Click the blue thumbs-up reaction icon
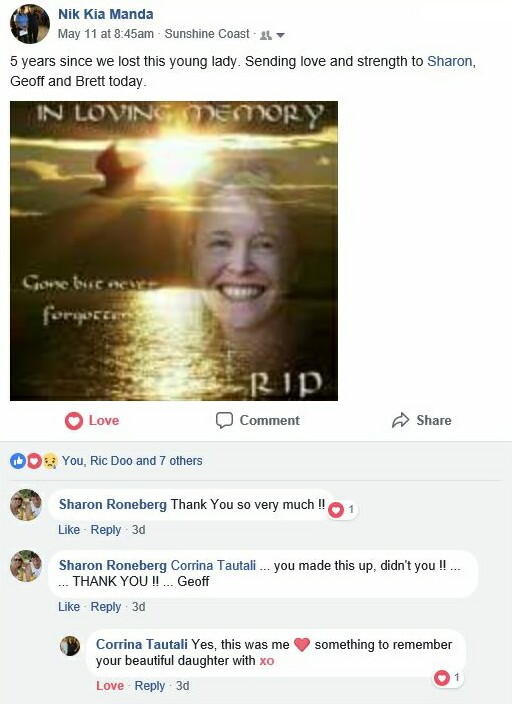 tap(18, 461)
